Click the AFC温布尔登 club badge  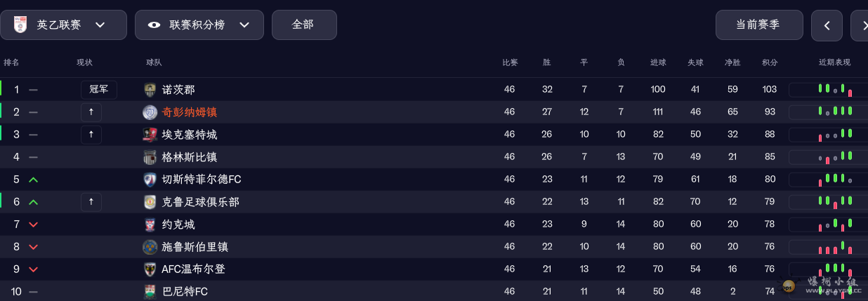click(150, 269)
